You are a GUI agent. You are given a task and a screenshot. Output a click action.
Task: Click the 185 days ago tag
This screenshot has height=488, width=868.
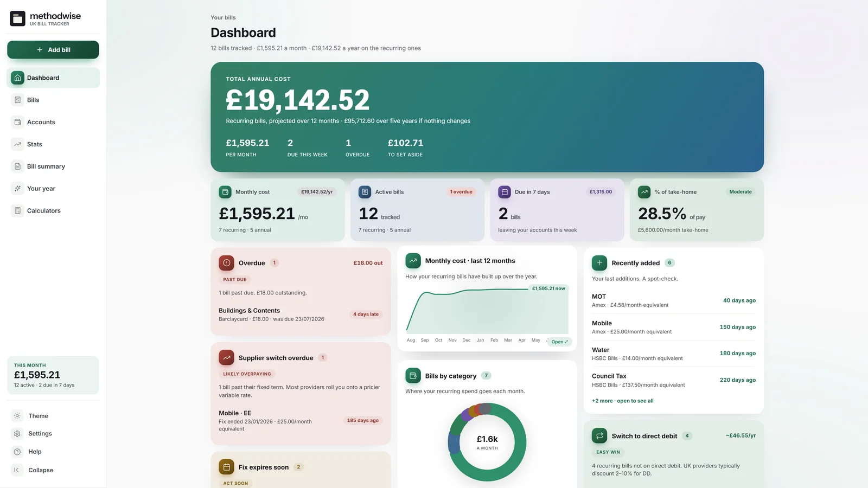click(x=363, y=421)
